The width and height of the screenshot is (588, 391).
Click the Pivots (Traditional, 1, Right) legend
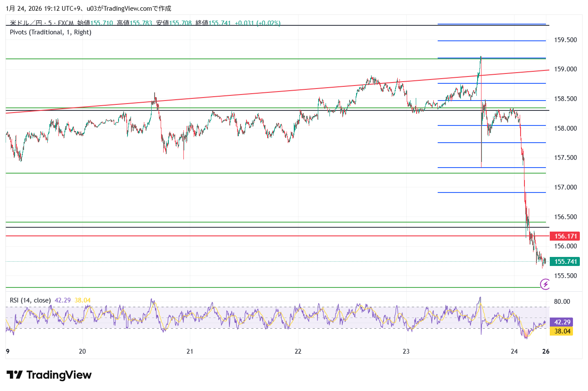[x=50, y=32]
